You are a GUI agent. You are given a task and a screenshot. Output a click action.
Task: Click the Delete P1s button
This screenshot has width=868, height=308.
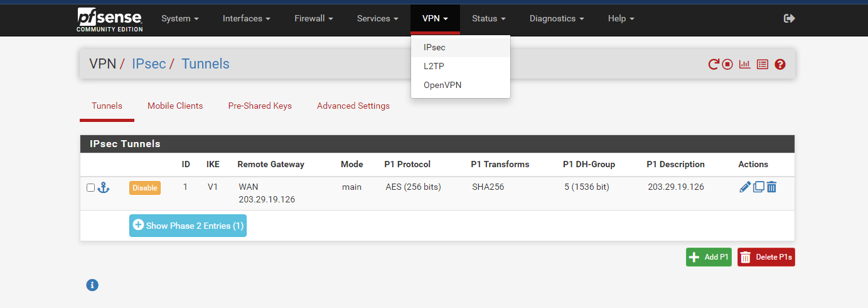[x=766, y=257]
